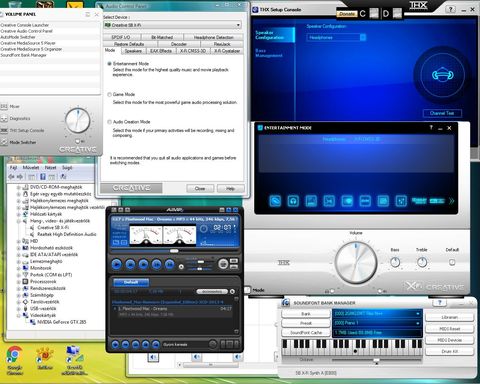This screenshot has width=480, height=384.
Task: Click the sixth icon in Entertainment Mode toolbar
Action: click(x=365, y=201)
